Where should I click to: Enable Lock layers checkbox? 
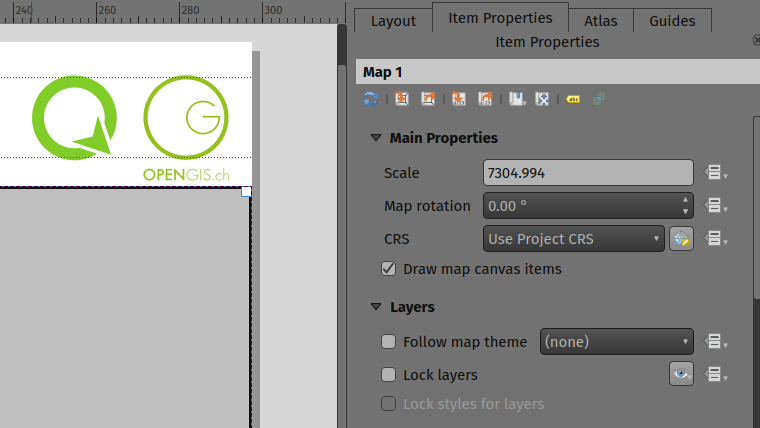click(388, 375)
